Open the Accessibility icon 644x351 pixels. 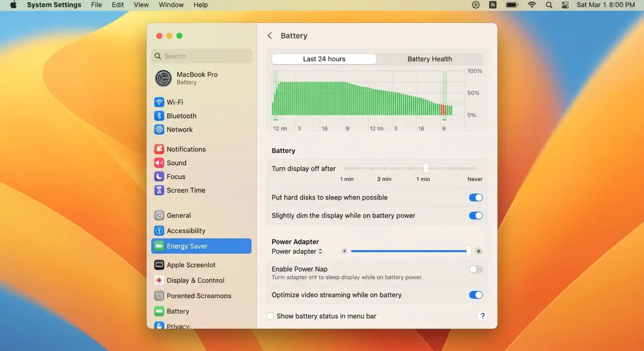click(x=159, y=231)
